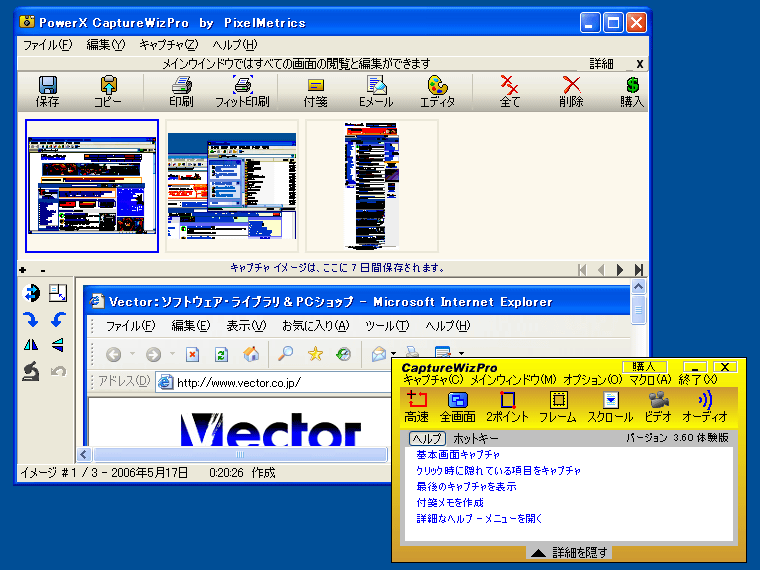
Task: Click the 購入 purchase dollar icon
Action: pos(632,92)
